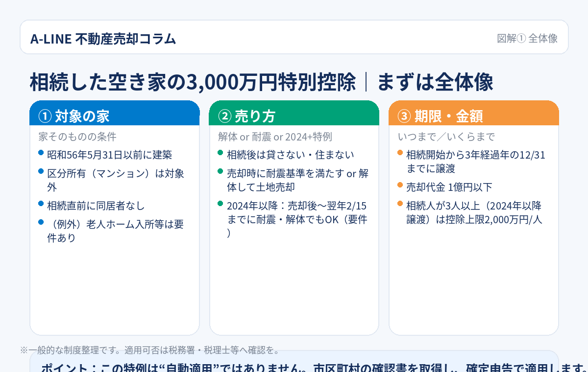
Task: Click blue bullet beside 区分所有（マンション）は対象外
Action: (x=41, y=171)
